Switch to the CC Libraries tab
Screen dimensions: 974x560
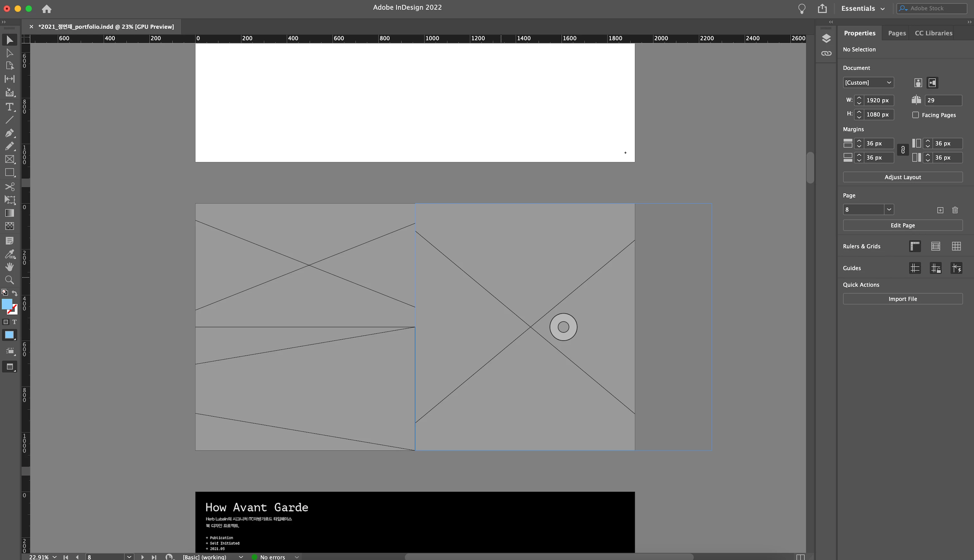[x=933, y=33]
